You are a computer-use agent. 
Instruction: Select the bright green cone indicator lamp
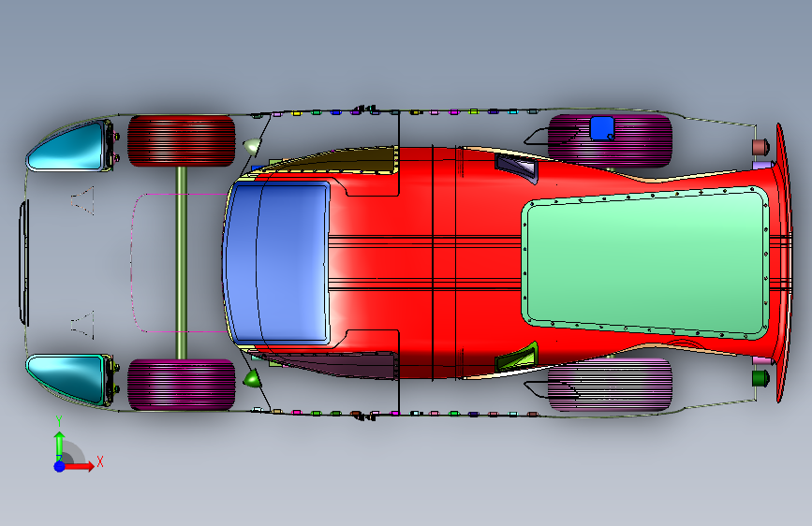click(x=252, y=379)
